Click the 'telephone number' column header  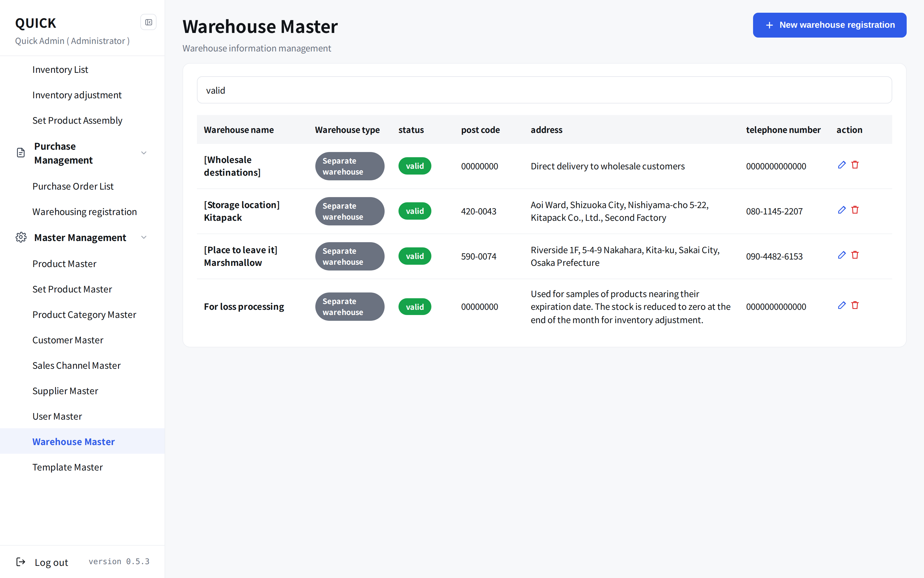click(783, 130)
